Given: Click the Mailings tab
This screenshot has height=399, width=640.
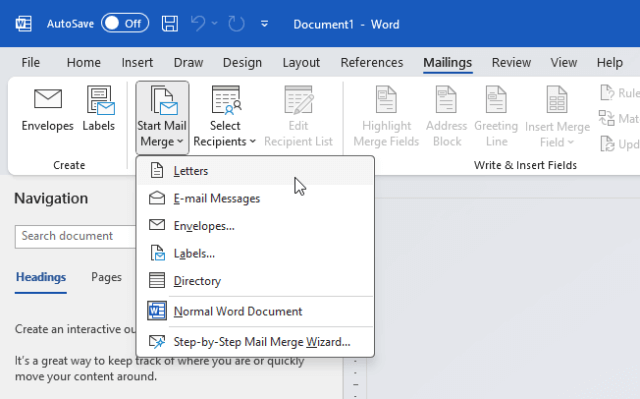Looking at the screenshot, I should click(448, 62).
